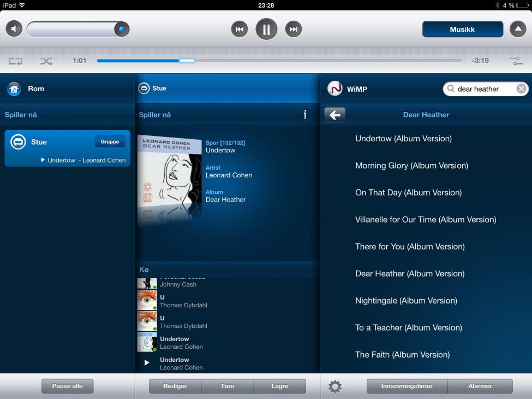This screenshot has height=399, width=532.
Task: Click Rediger to edit queue
Action: point(175,386)
